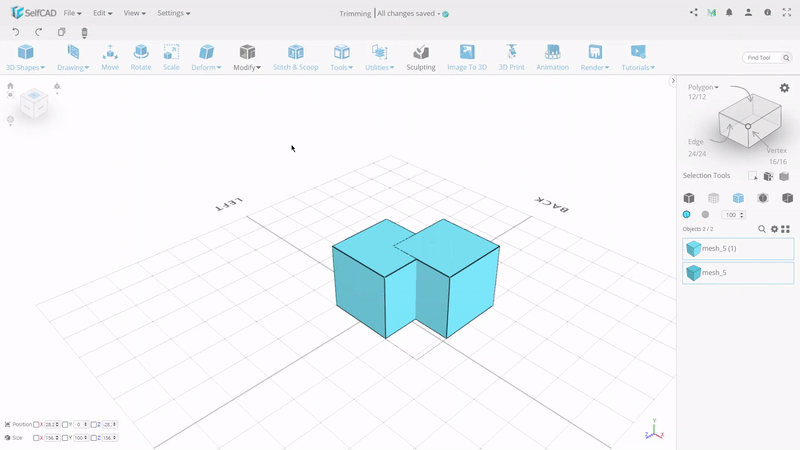Select the Rotate tool
Image resolution: width=800 pixels, height=450 pixels.
pyautogui.click(x=140, y=57)
